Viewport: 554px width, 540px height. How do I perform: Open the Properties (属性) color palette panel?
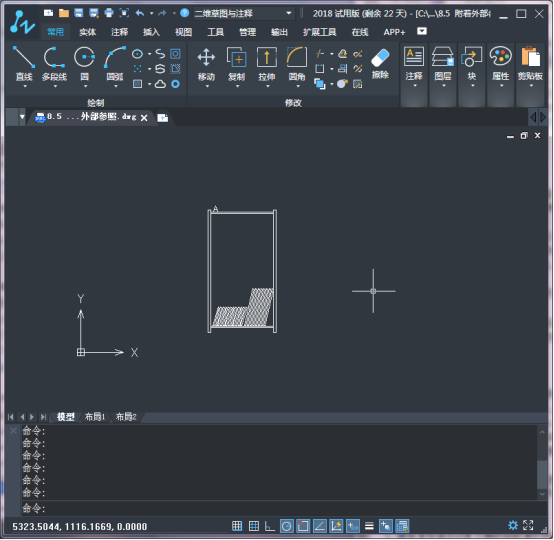pos(501,66)
